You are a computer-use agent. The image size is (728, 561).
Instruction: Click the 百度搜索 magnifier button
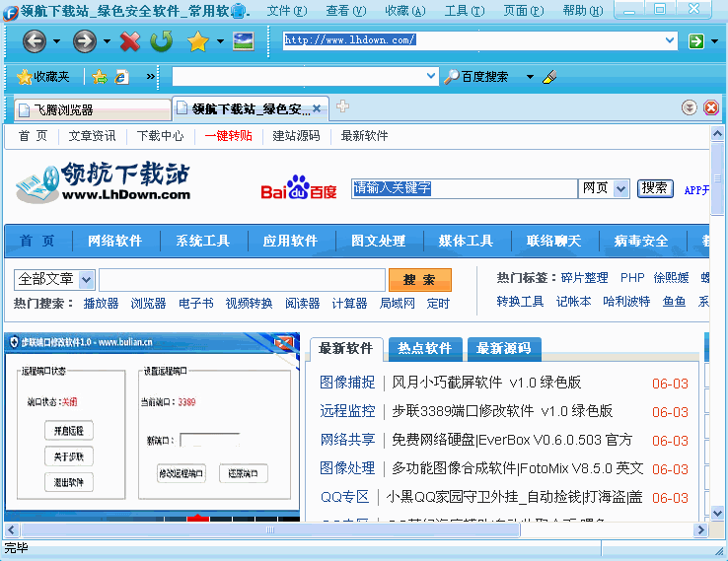[x=476, y=77]
